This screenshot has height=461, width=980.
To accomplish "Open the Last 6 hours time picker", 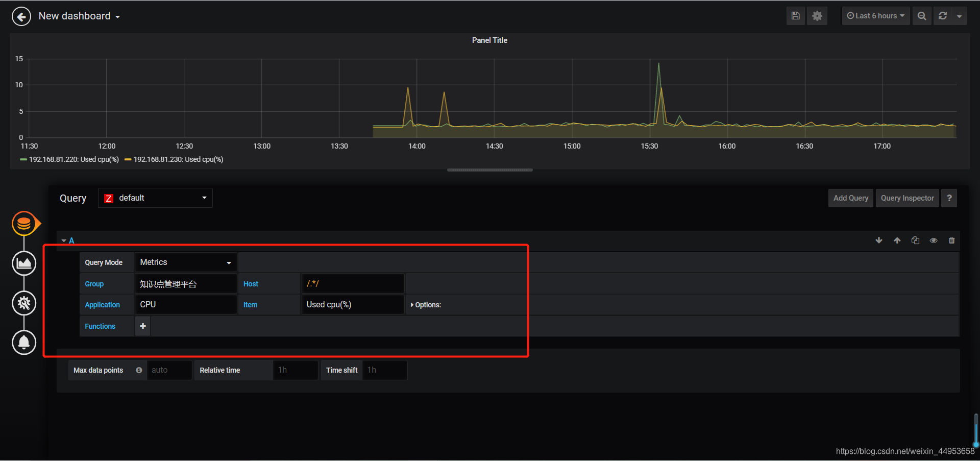I will click(x=875, y=16).
